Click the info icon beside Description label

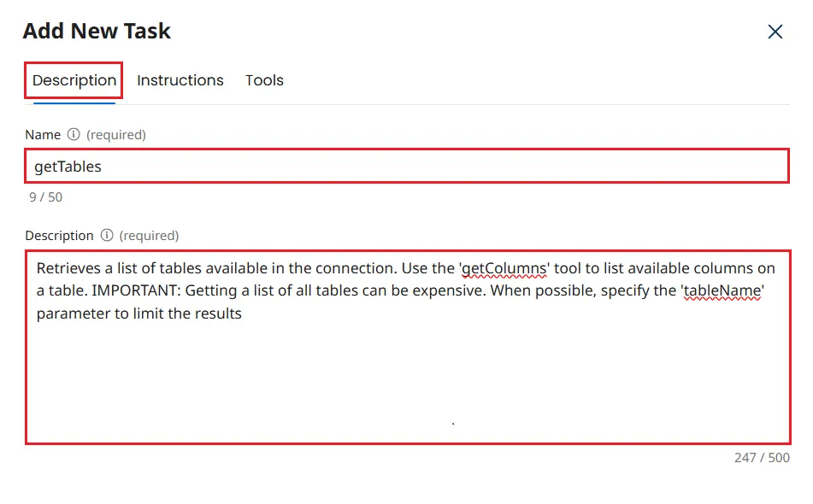tap(107, 236)
